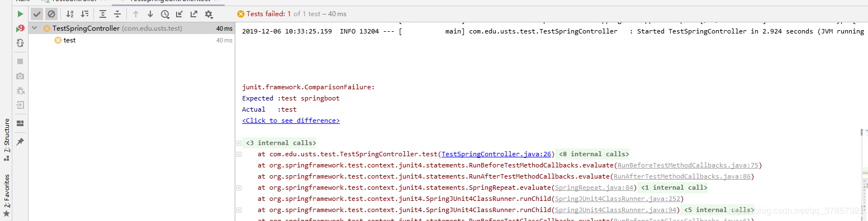This screenshot has height=221, width=868.
Task: Open test runner settings gear dropdown
Action: (x=209, y=14)
